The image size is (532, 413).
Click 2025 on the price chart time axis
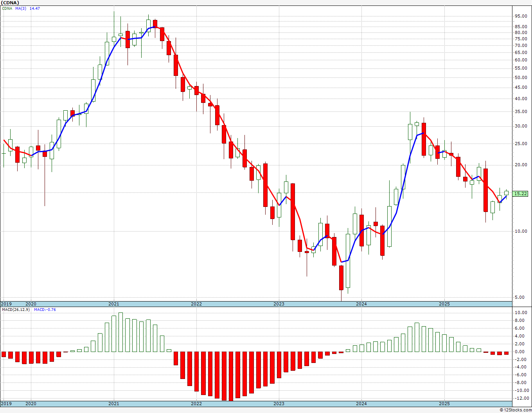pos(444,304)
